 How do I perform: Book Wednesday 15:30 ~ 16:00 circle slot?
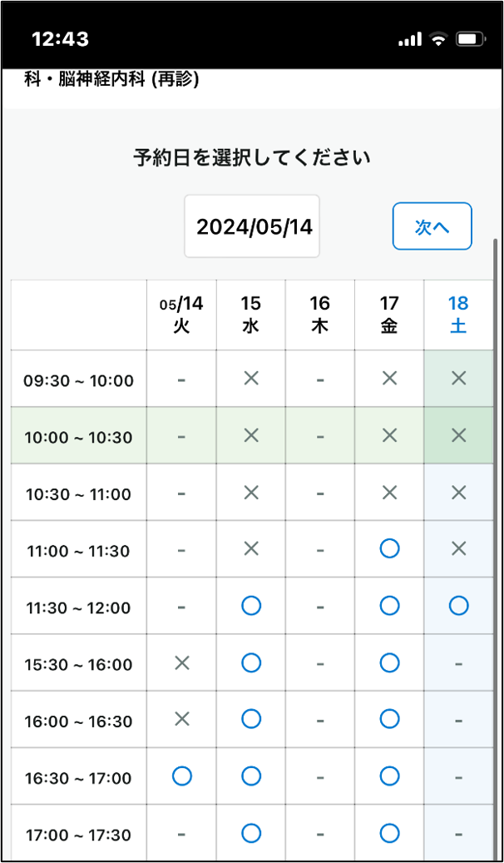pos(251,662)
